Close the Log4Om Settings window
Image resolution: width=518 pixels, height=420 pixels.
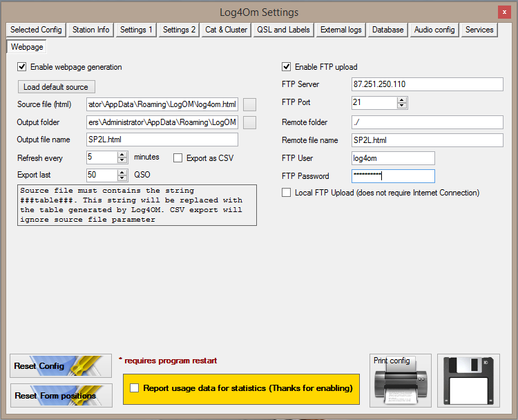pyautogui.click(x=504, y=12)
